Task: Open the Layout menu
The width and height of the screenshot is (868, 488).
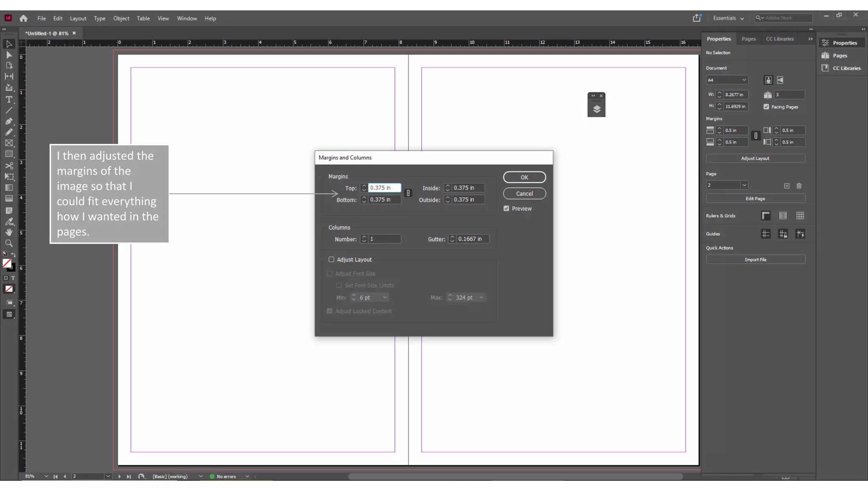Action: (x=78, y=18)
